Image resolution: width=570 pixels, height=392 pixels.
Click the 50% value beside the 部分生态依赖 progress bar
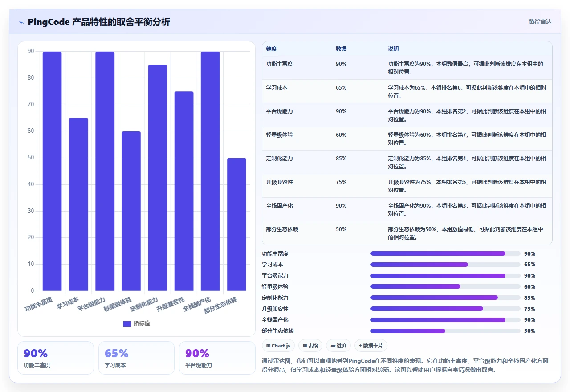pos(529,331)
